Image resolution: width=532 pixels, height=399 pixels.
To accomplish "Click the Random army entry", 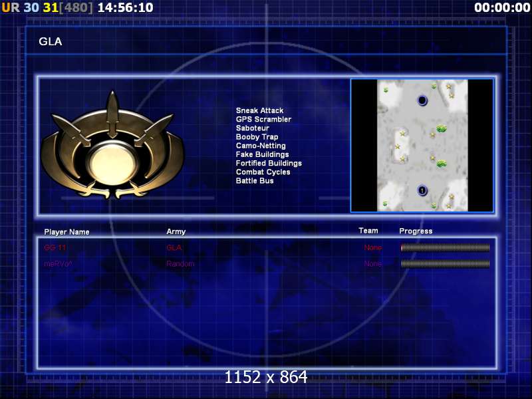I will pyautogui.click(x=180, y=263).
